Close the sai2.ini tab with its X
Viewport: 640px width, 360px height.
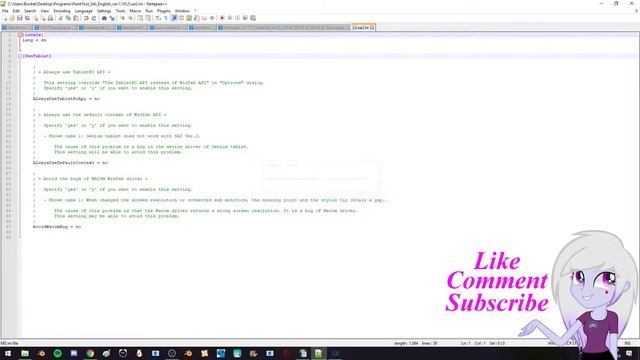372,27
